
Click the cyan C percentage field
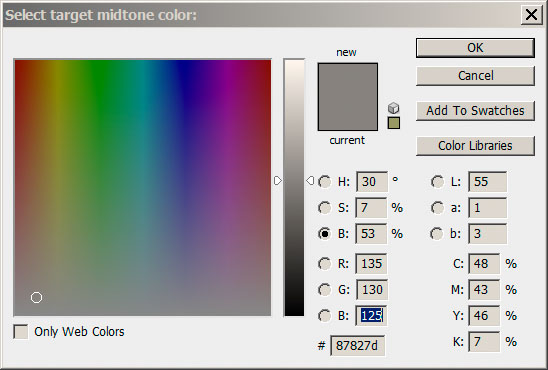click(x=484, y=263)
